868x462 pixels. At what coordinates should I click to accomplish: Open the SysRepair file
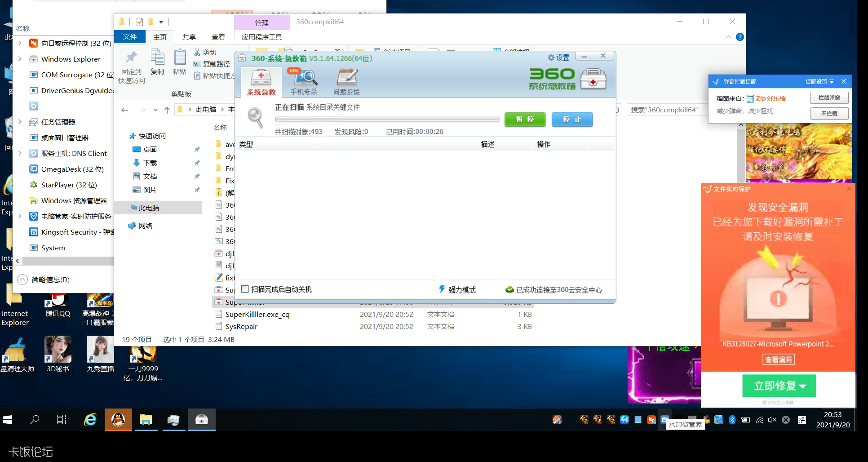[241, 326]
